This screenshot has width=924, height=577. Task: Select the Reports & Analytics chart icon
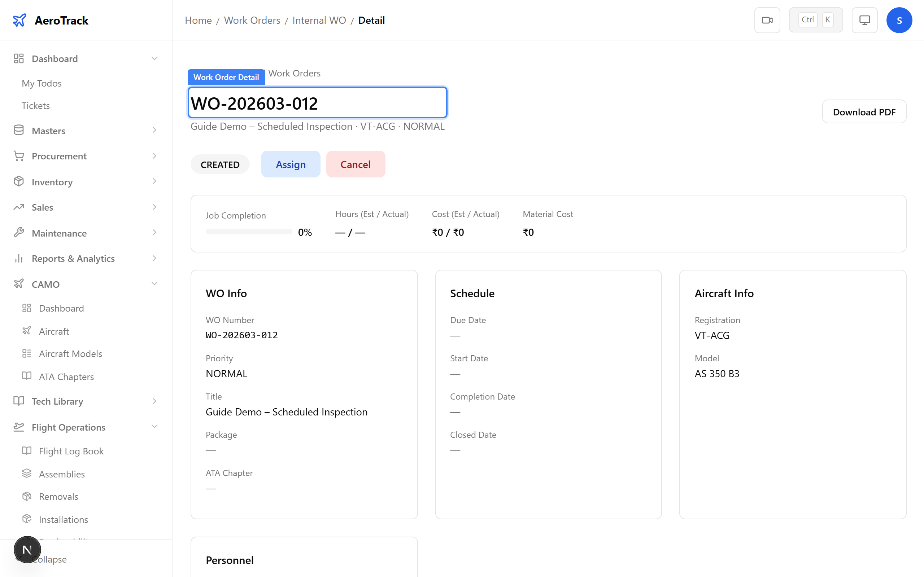[x=19, y=258]
